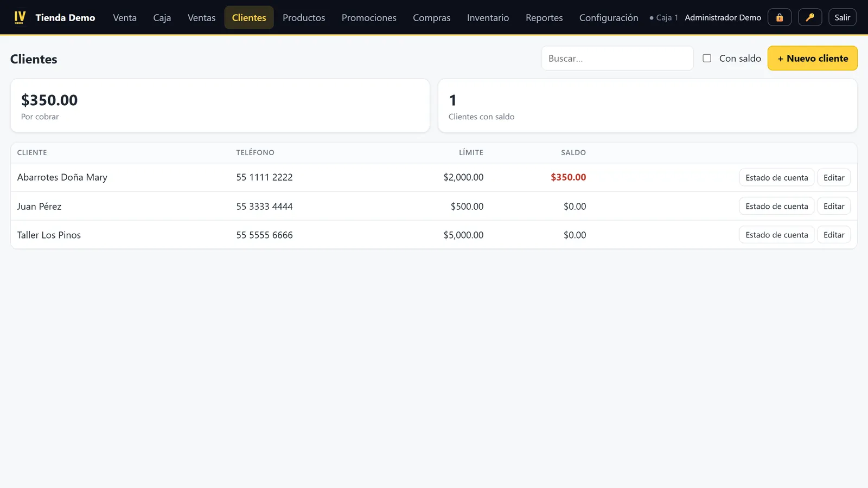The width and height of the screenshot is (868, 488).
Task: Select the Juan Pérez name cell
Action: (x=39, y=206)
